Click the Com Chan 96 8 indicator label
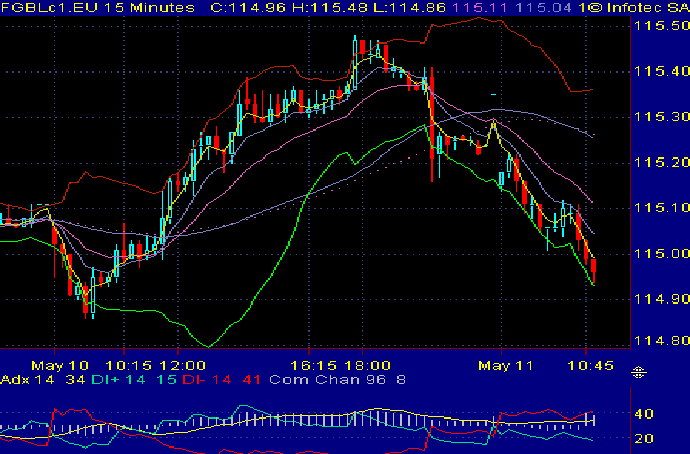Viewport: 690px width, 454px height. coord(337,379)
